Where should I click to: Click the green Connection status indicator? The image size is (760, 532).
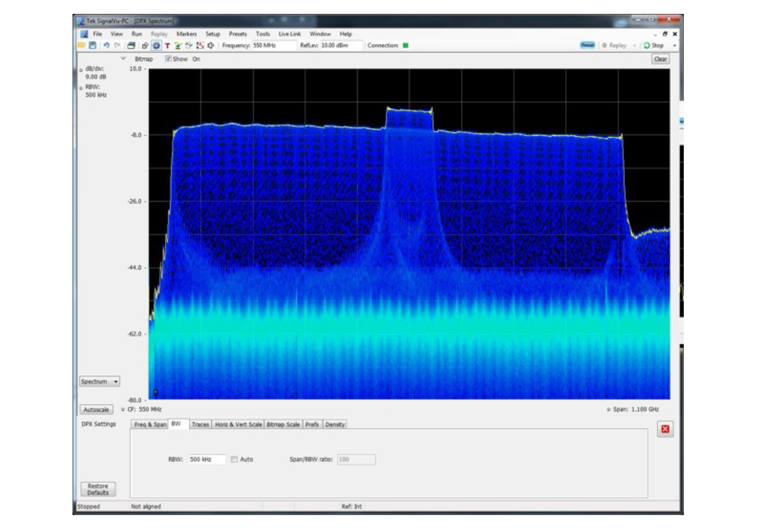(x=405, y=46)
